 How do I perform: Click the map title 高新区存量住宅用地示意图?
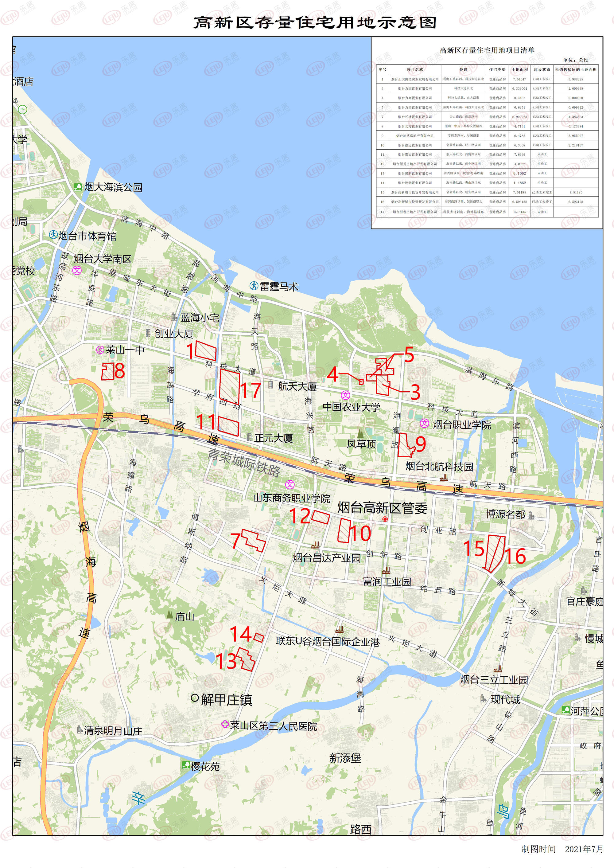coord(315,23)
